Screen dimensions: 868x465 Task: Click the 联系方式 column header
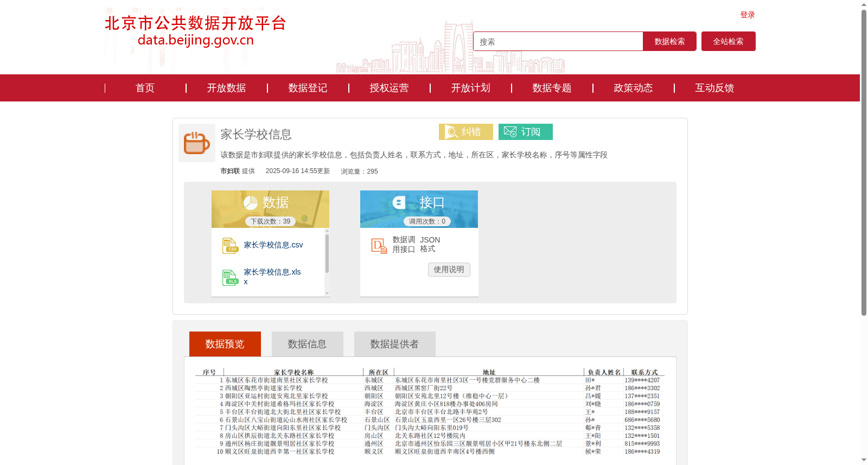(x=644, y=372)
